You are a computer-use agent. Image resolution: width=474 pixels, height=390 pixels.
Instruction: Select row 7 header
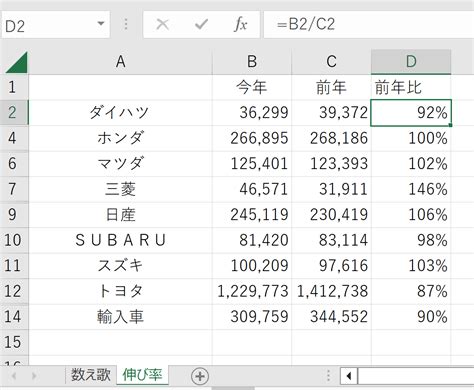(x=14, y=189)
